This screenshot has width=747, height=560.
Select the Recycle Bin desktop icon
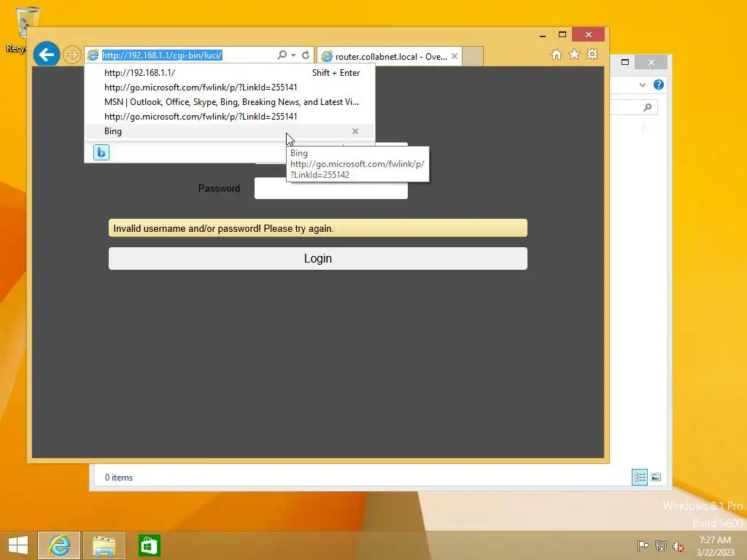coord(21,29)
